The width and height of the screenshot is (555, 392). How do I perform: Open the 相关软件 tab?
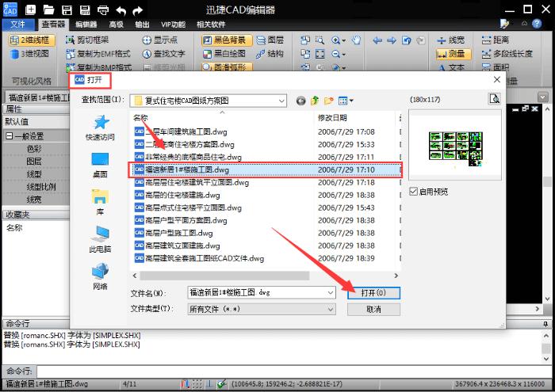[x=211, y=25]
